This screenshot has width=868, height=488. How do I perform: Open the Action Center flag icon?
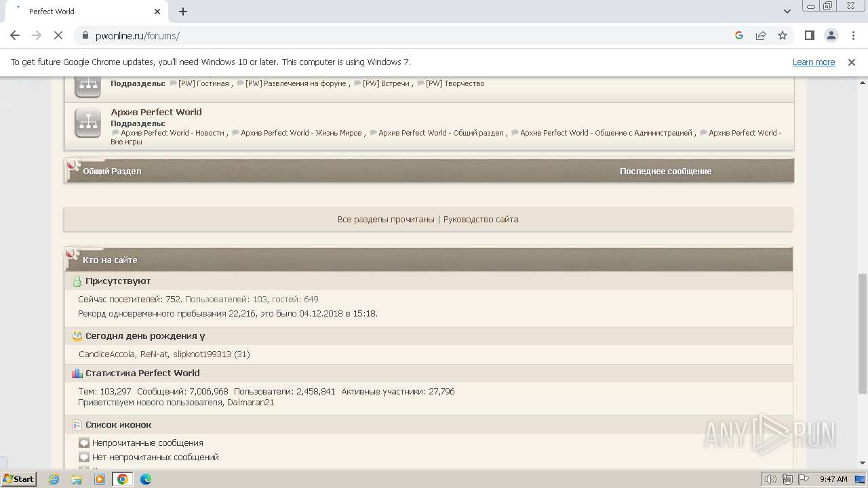pos(803,479)
